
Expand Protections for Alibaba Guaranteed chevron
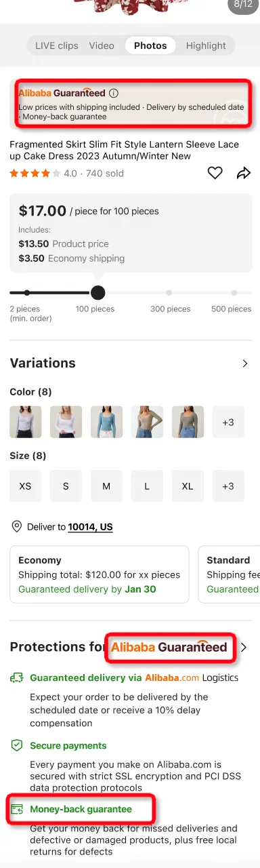pos(244,647)
